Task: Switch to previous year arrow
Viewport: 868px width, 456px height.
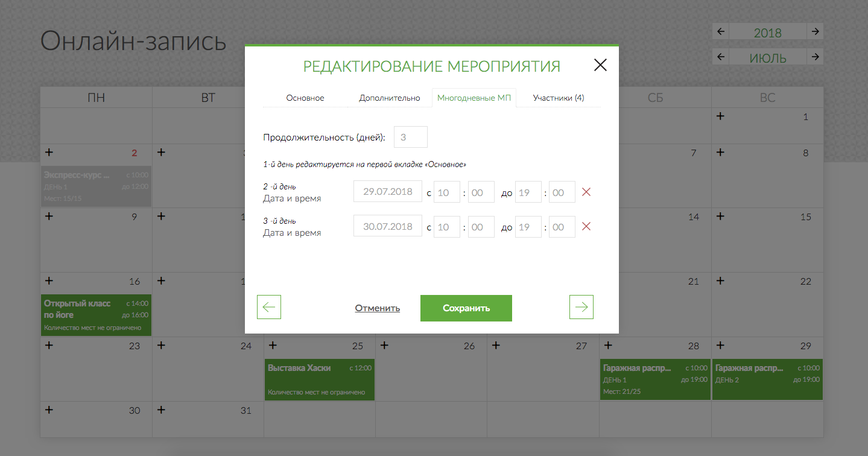Action: 721,31
